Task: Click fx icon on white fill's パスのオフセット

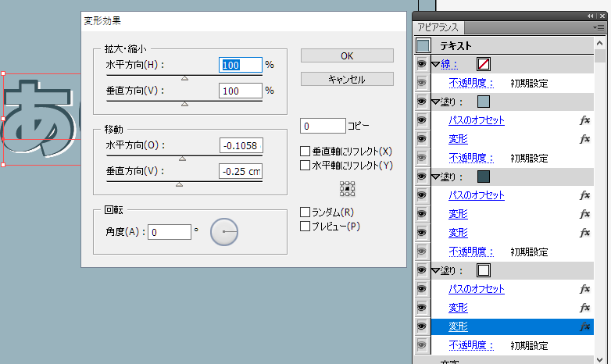Action: (x=584, y=289)
